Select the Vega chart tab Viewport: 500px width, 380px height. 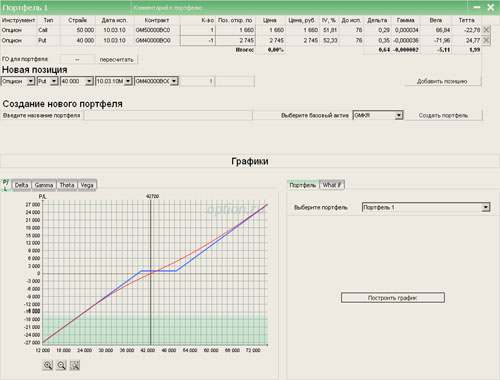tap(87, 185)
